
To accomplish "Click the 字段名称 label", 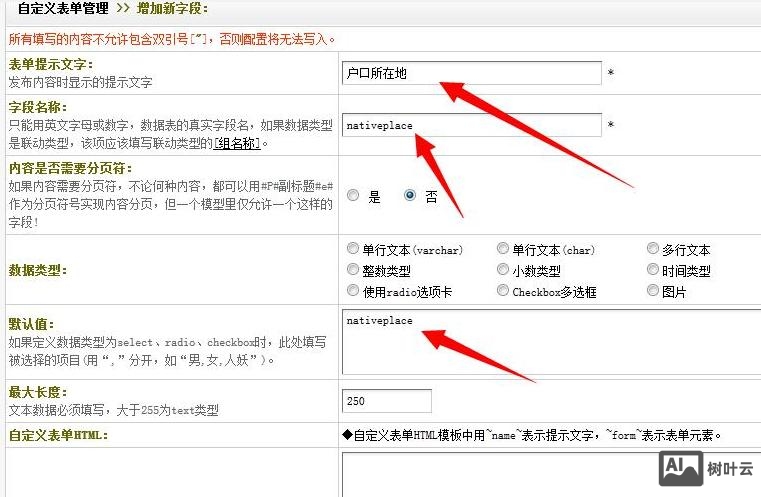I will point(38,107).
